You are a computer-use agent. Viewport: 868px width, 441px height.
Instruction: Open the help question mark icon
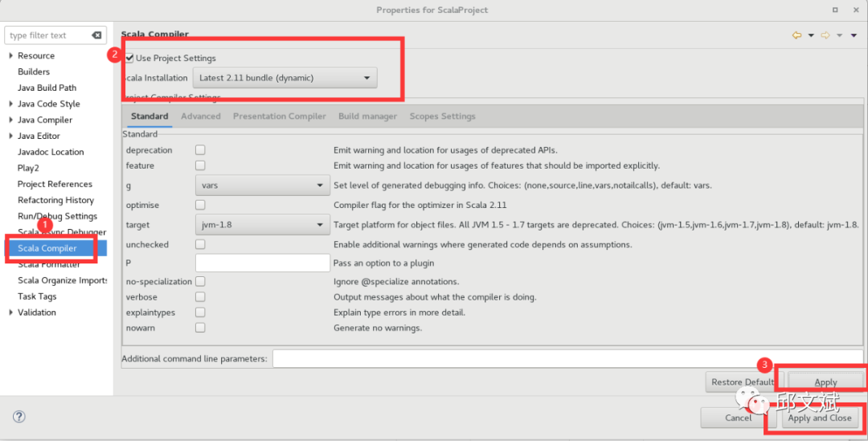coord(18,417)
